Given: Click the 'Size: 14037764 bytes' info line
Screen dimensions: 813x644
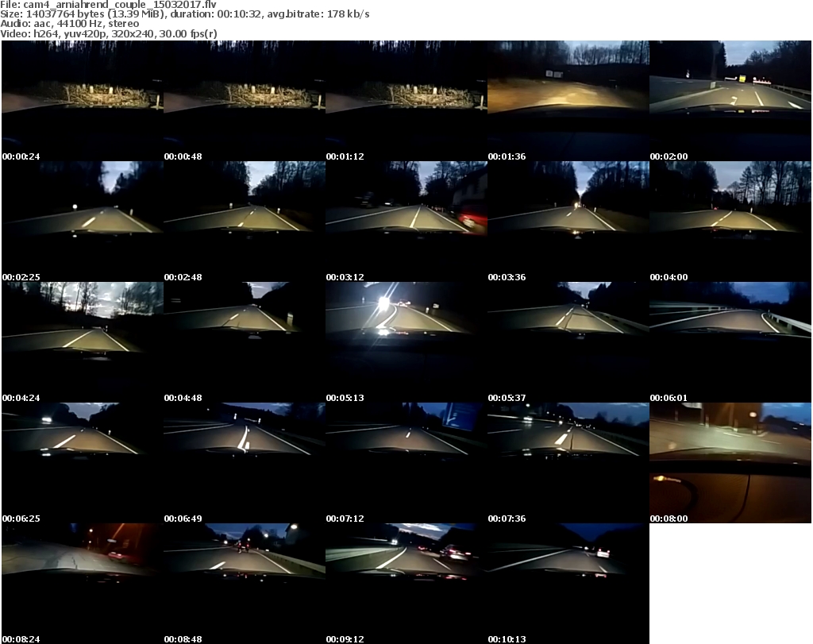Looking at the screenshot, I should click(x=184, y=14).
